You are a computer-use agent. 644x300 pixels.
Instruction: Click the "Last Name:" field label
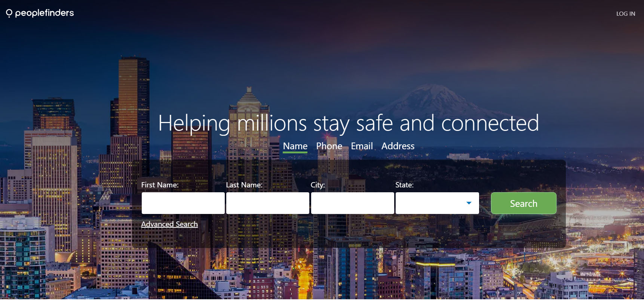pyautogui.click(x=244, y=185)
